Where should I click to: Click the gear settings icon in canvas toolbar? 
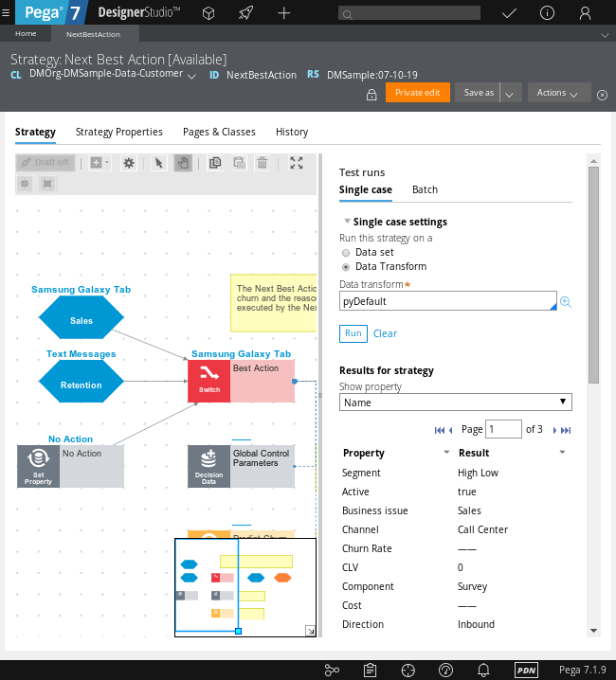129,163
